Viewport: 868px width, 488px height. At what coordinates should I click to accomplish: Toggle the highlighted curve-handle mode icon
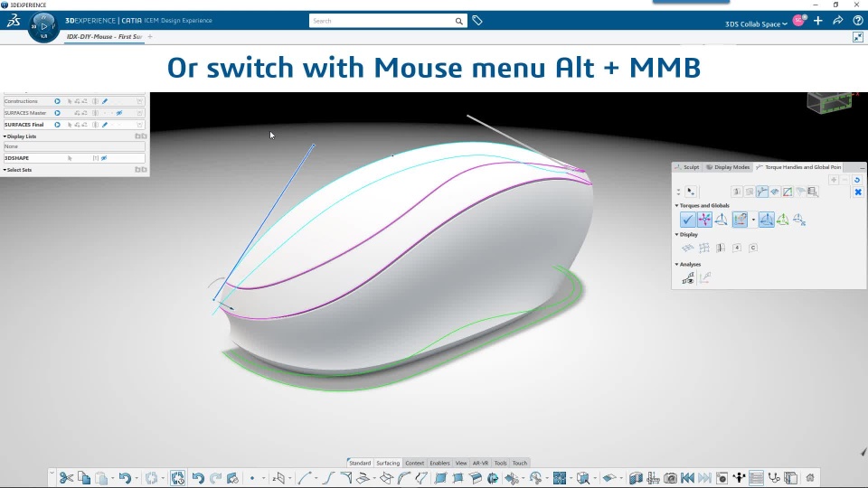[x=762, y=192]
